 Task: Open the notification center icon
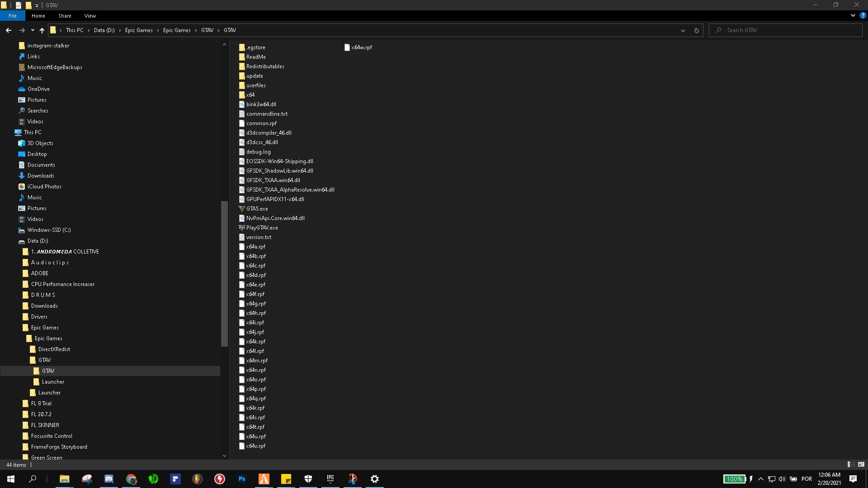click(853, 479)
